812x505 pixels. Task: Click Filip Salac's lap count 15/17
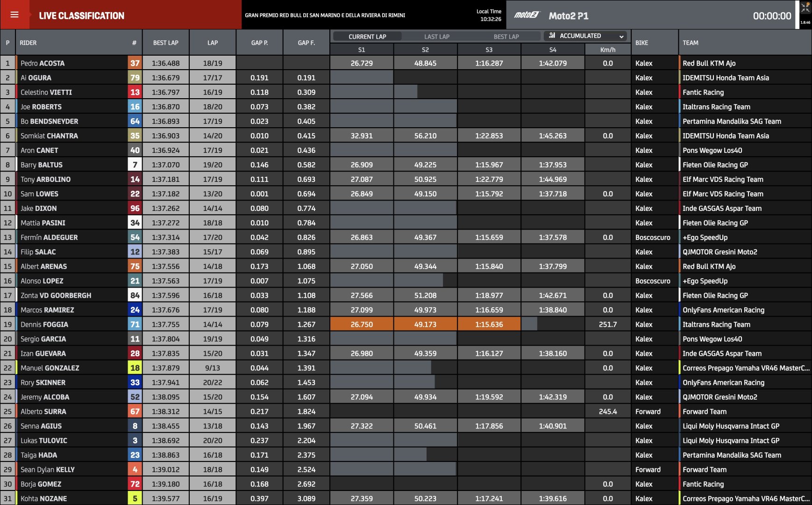click(x=213, y=252)
